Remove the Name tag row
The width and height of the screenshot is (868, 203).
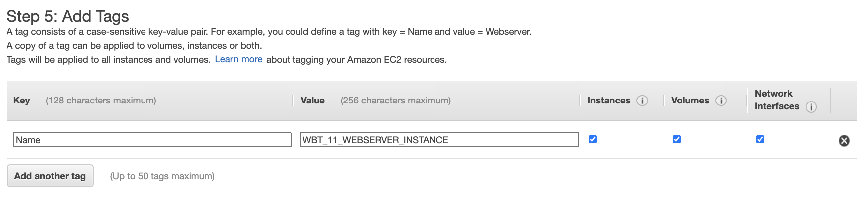[844, 141]
